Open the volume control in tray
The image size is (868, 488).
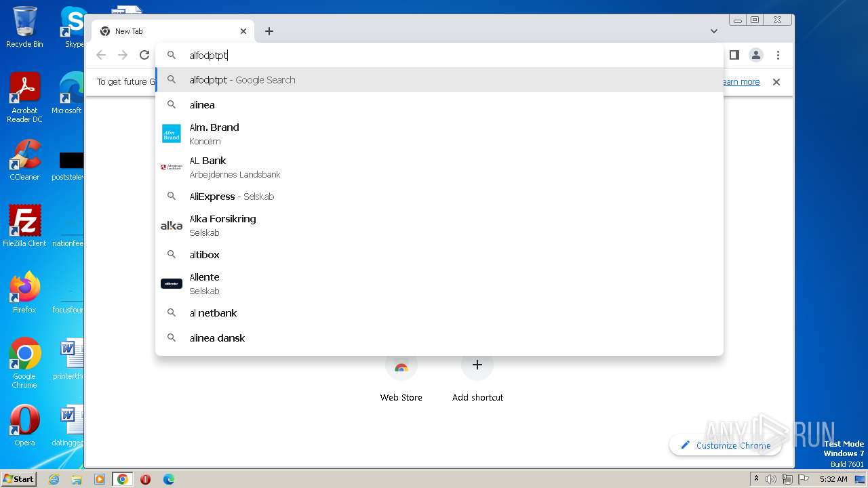pyautogui.click(x=771, y=479)
